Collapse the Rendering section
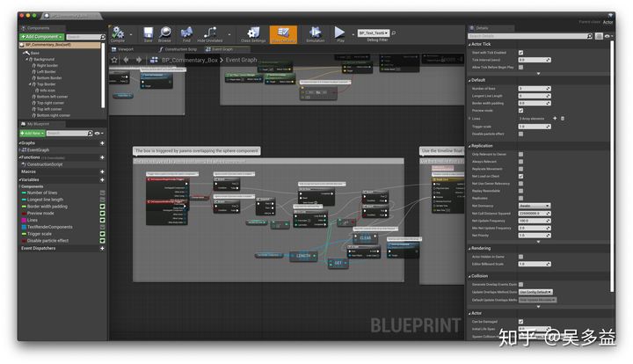The height and width of the screenshot is (364, 633). pyautogui.click(x=469, y=249)
